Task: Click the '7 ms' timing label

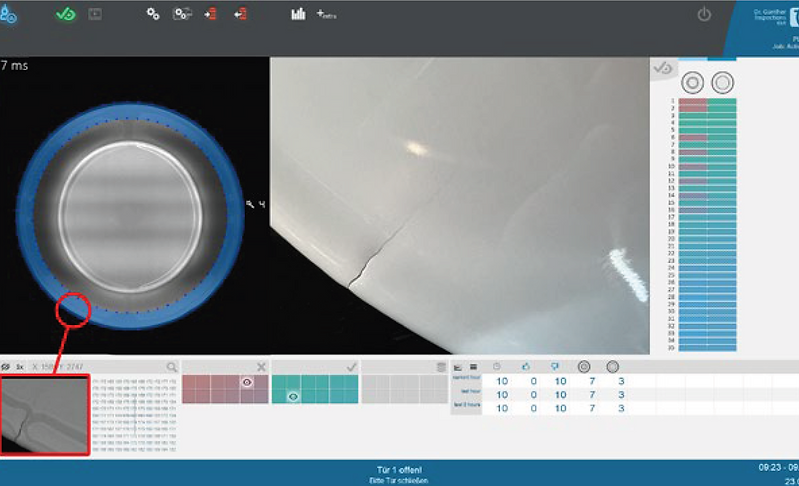Action: [14, 66]
